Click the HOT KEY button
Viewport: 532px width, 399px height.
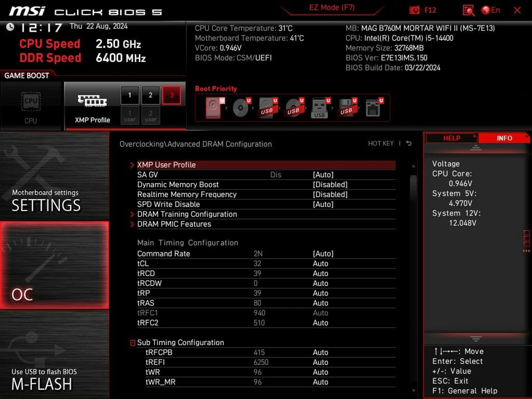coord(381,143)
